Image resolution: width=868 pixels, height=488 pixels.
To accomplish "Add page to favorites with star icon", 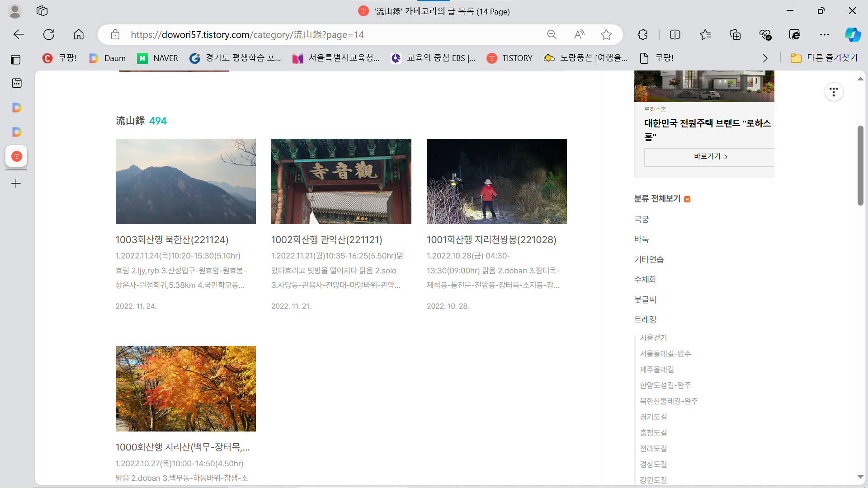I will 606,35.
